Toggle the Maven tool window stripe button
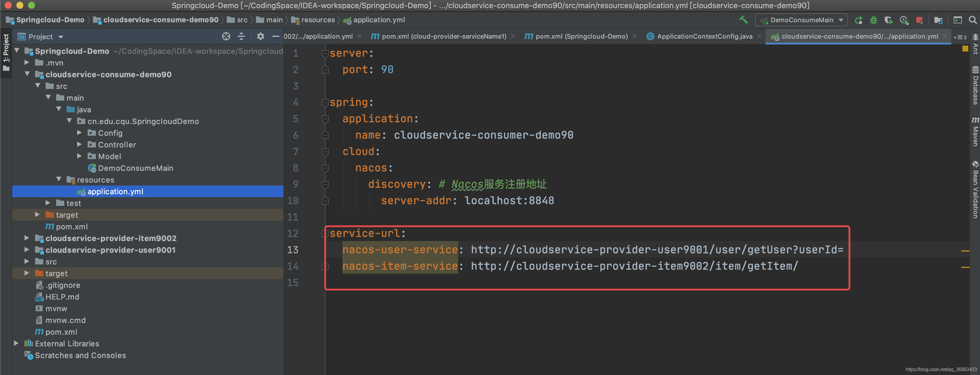Image resolution: width=980 pixels, height=375 pixels. 975,132
